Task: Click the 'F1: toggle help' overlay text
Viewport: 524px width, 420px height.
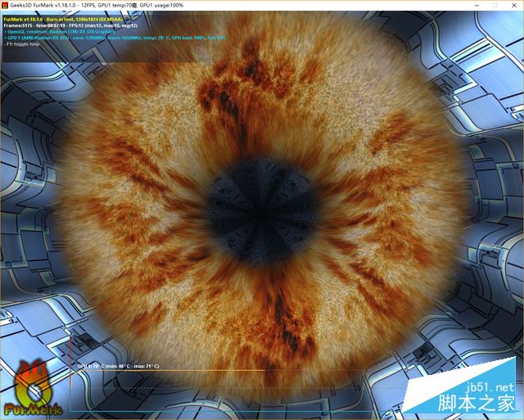Action: point(25,44)
